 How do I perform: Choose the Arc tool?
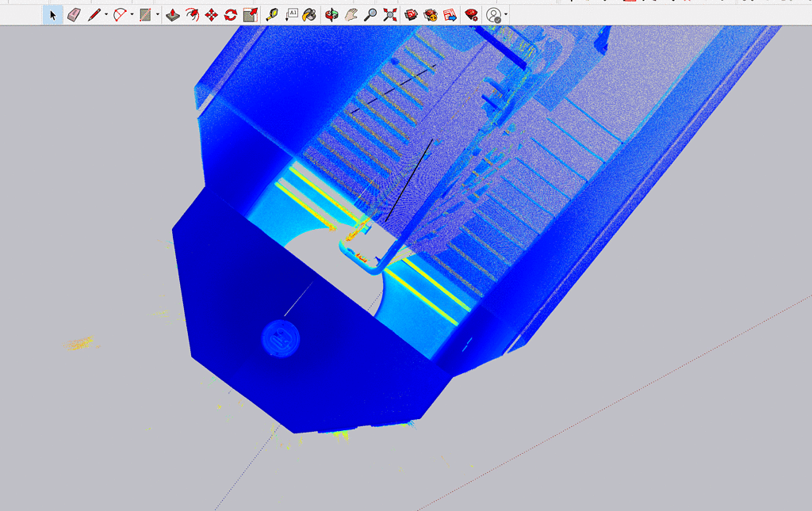tap(118, 13)
